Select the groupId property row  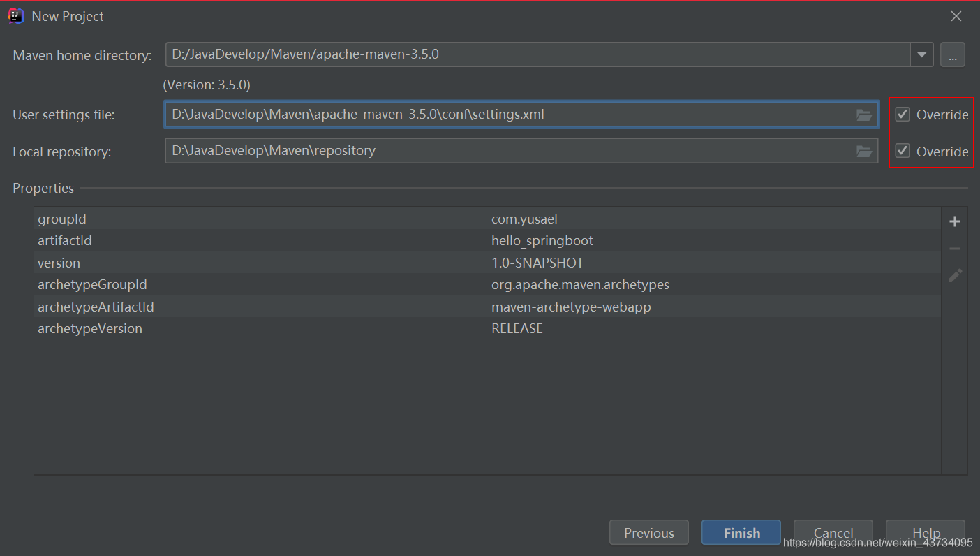click(487, 219)
